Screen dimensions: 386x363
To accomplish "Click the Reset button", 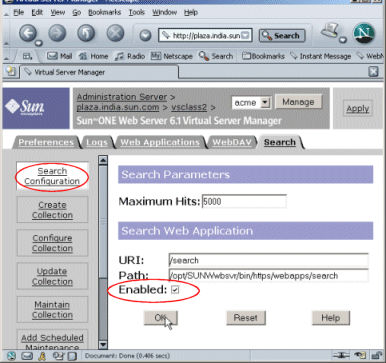I will coord(246,318).
